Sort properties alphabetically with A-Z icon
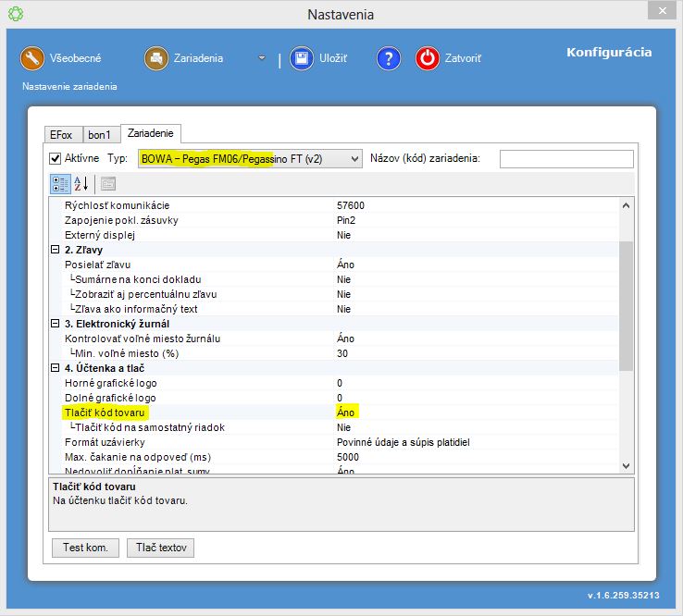 click(x=81, y=184)
